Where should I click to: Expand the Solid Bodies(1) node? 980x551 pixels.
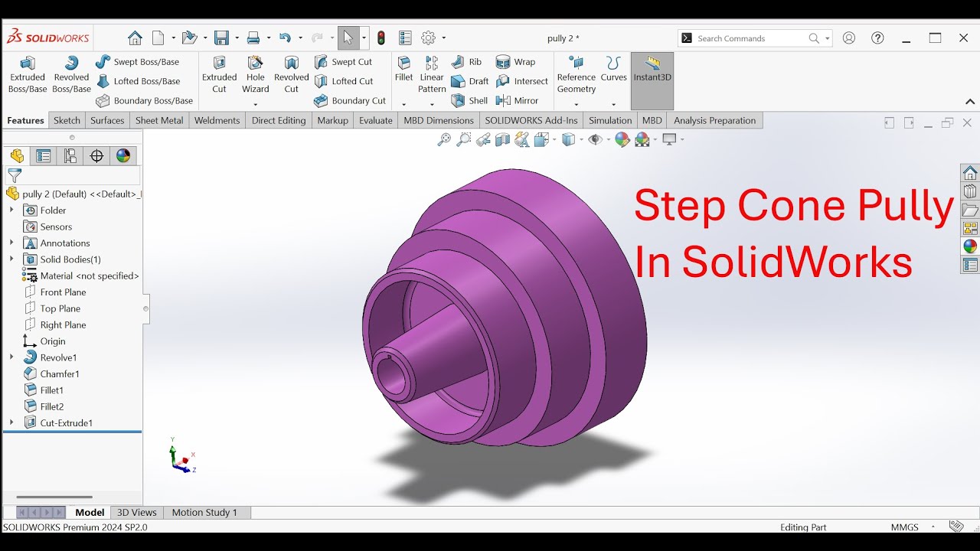click(11, 259)
